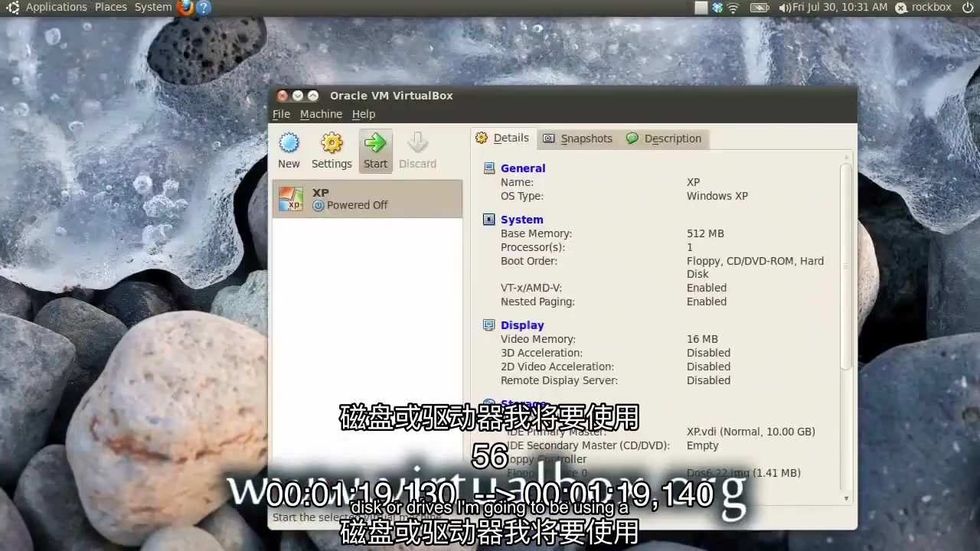This screenshot has height=551, width=980.
Task: Launch Firefox from the top panel
Action: click(185, 8)
